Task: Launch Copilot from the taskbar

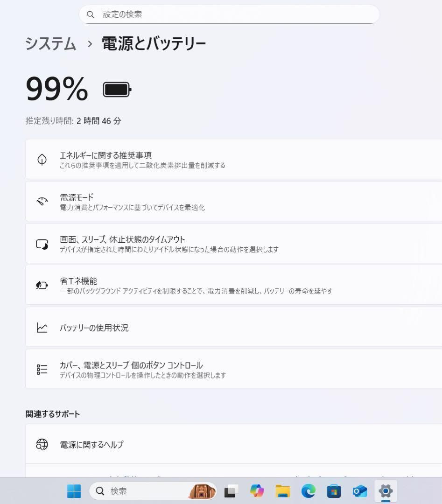Action: click(x=257, y=491)
